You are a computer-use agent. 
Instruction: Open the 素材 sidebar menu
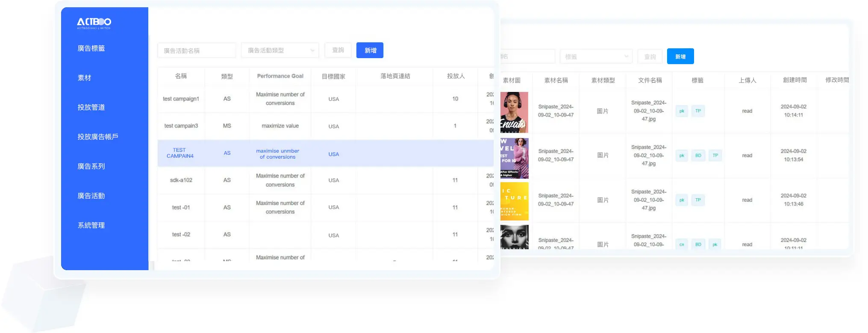84,78
